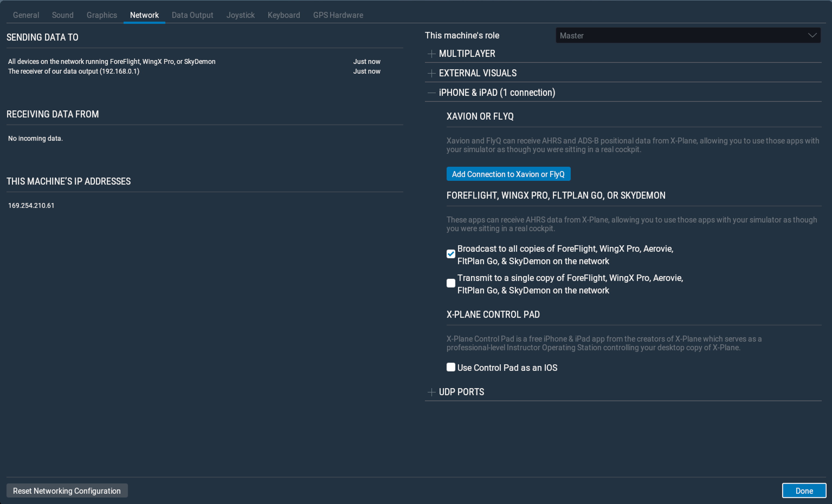This screenshot has height=504, width=832.
Task: Expand UDP PORTS section header
Action: click(461, 392)
